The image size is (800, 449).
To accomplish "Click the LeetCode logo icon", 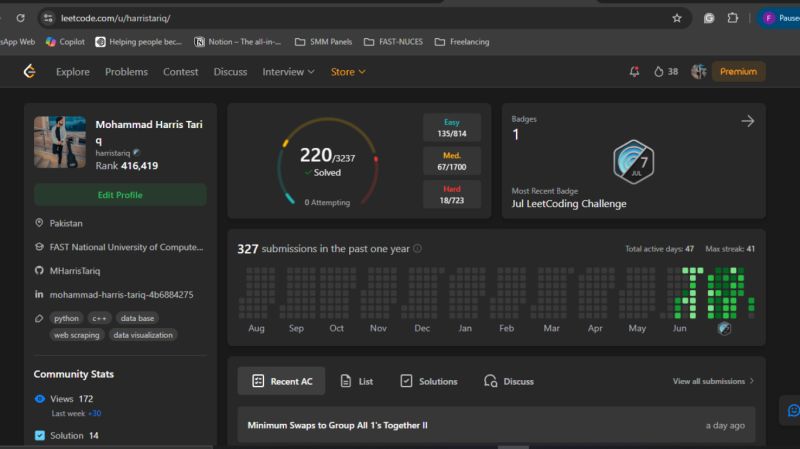I will [x=30, y=71].
